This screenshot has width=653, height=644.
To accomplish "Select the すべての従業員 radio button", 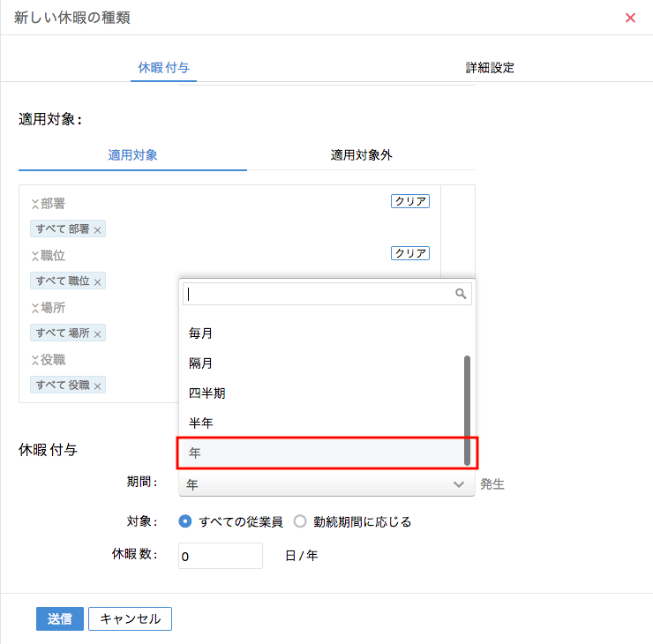I will (x=185, y=521).
